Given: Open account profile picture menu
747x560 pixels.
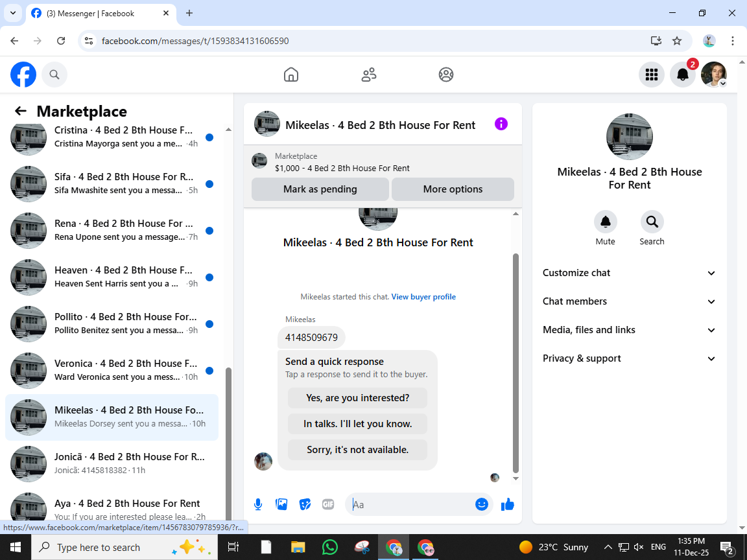Looking at the screenshot, I should pyautogui.click(x=714, y=75).
